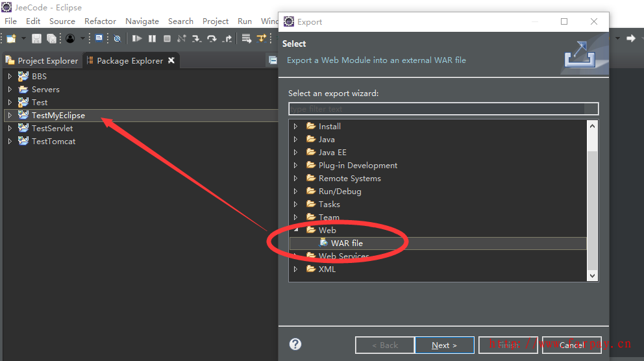The image size is (644, 361).
Task: Click the Step Over debug icon
Action: tap(212, 39)
